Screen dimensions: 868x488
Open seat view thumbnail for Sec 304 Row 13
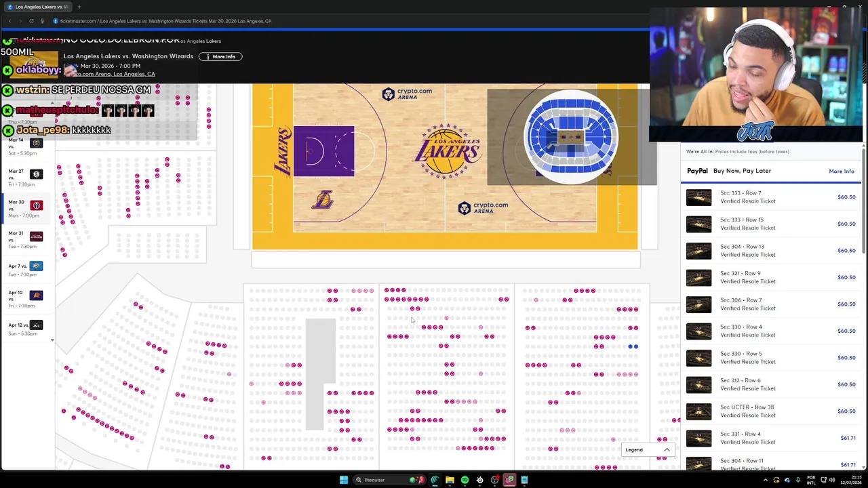click(x=698, y=251)
